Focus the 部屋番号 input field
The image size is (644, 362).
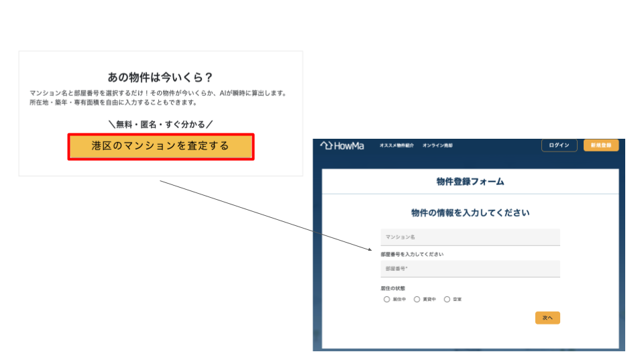pyautogui.click(x=470, y=269)
